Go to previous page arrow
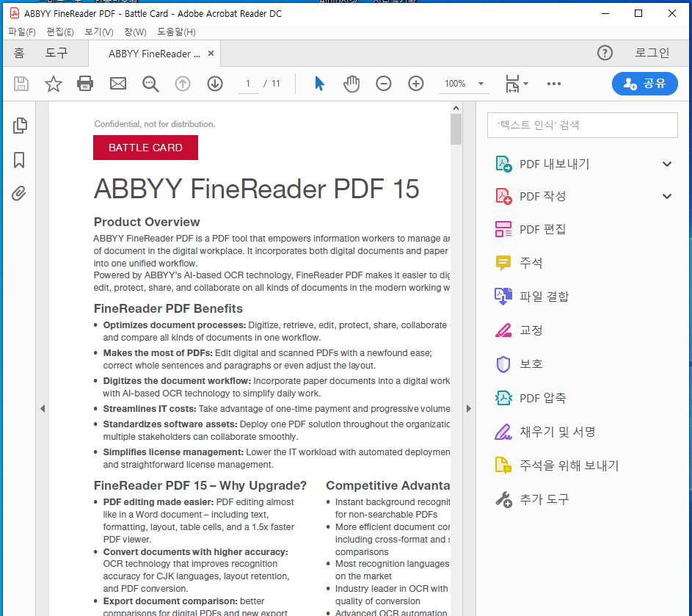692x616 pixels. tap(183, 84)
